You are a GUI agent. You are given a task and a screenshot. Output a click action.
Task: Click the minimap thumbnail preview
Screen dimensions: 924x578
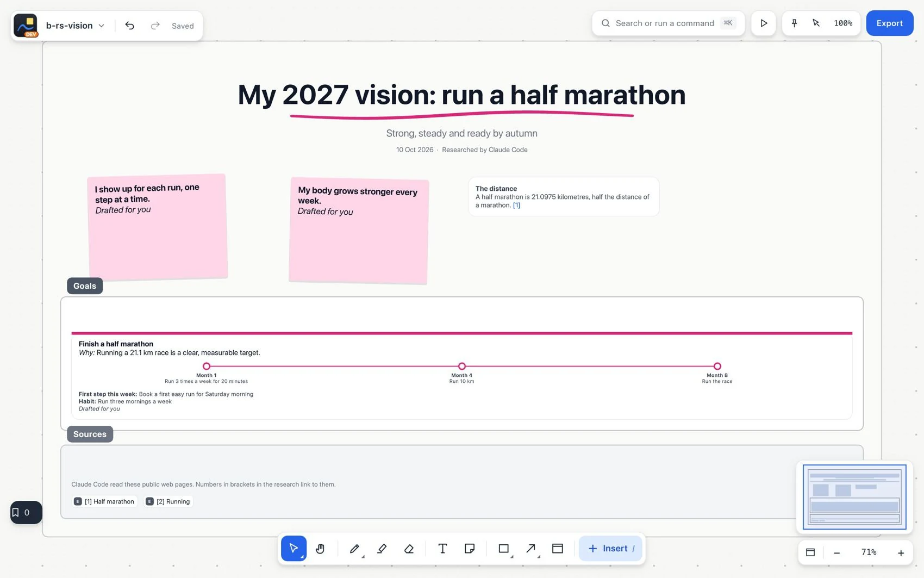[x=854, y=497]
